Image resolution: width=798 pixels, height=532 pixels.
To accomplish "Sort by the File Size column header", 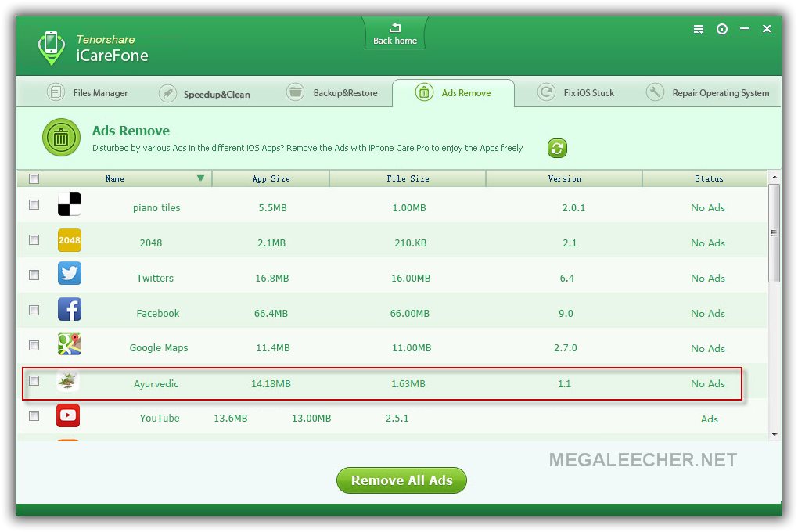I will click(x=408, y=178).
